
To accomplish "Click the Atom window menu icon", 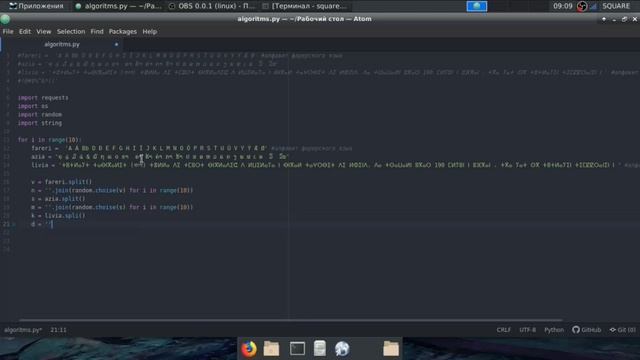I will coord(5,19).
